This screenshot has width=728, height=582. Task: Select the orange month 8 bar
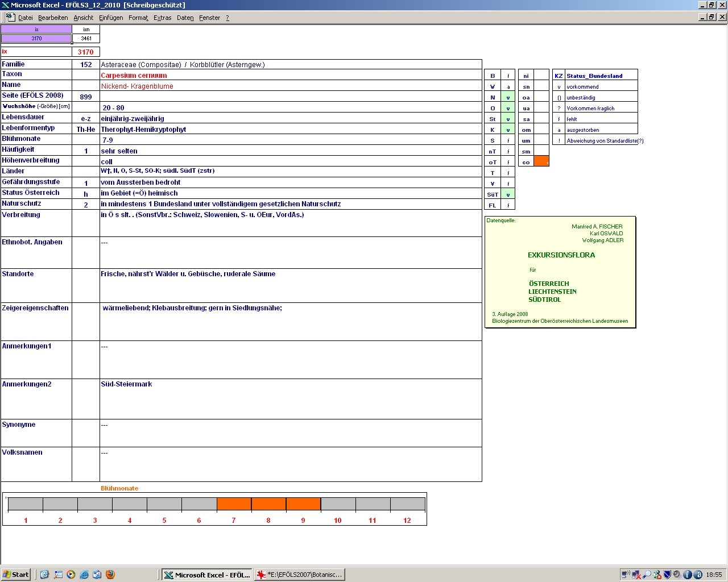pos(268,504)
